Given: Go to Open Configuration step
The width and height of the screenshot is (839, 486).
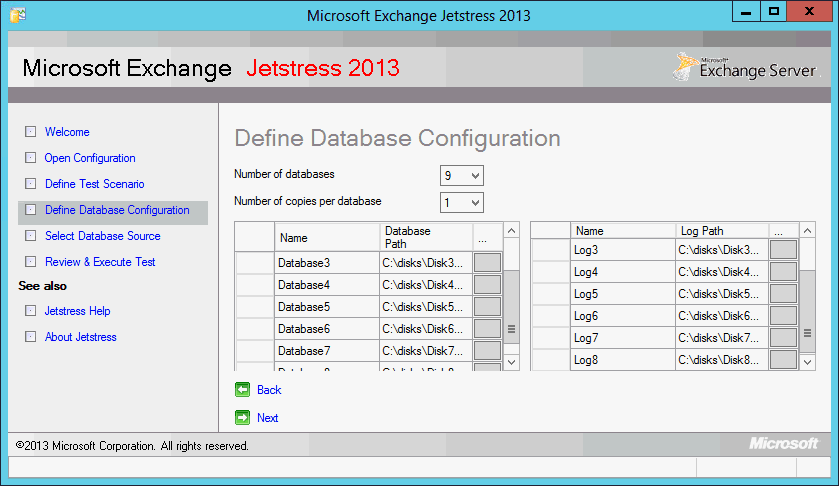Looking at the screenshot, I should click(x=90, y=158).
